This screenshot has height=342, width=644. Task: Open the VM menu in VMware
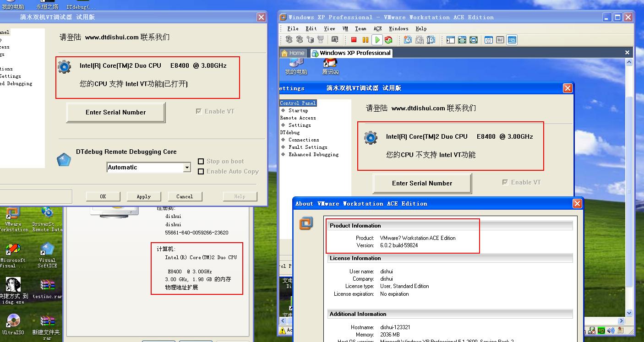[x=345, y=28]
